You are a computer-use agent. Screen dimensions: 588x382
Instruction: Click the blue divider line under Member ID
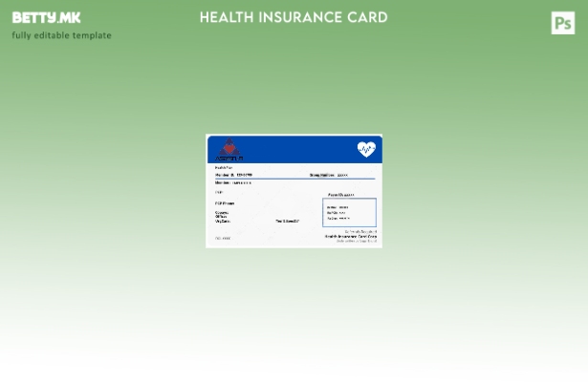294,179
